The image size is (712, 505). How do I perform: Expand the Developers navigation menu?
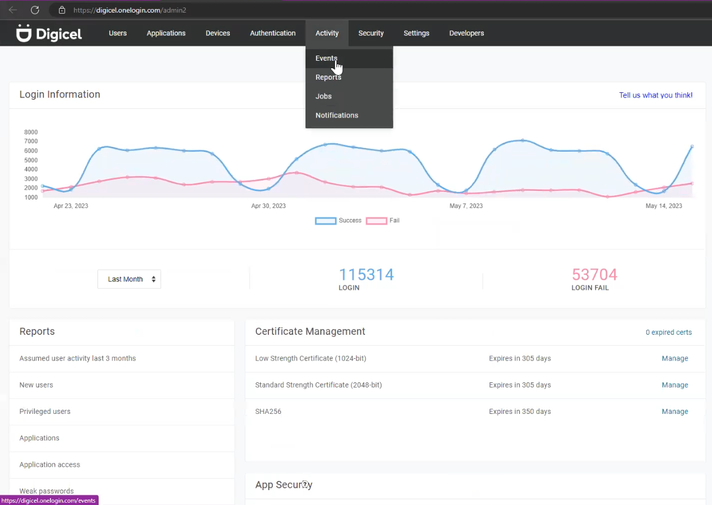(466, 33)
